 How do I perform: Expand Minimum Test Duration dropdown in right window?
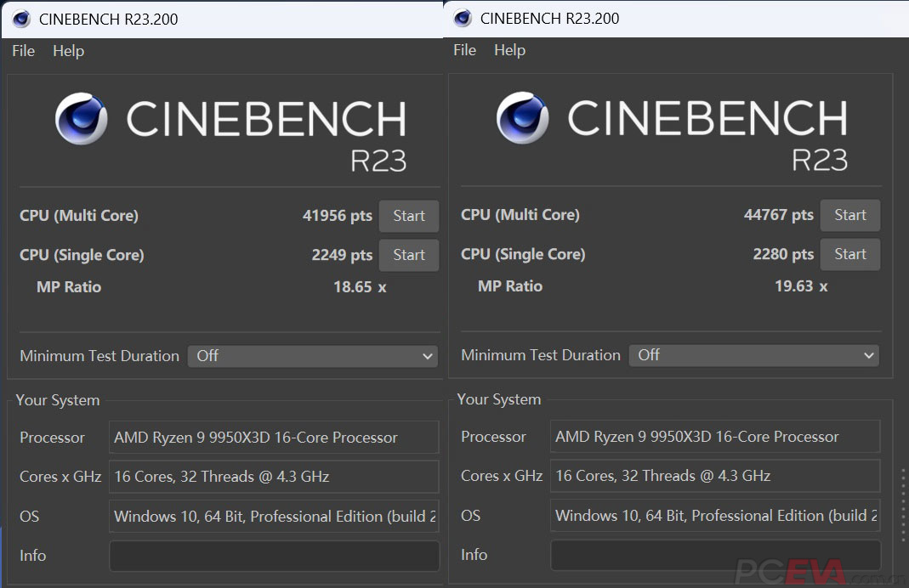753,355
